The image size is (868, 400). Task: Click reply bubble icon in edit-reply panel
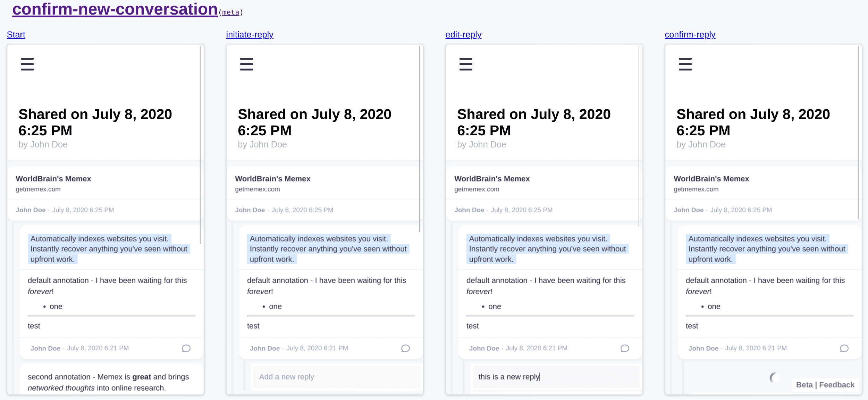point(625,348)
